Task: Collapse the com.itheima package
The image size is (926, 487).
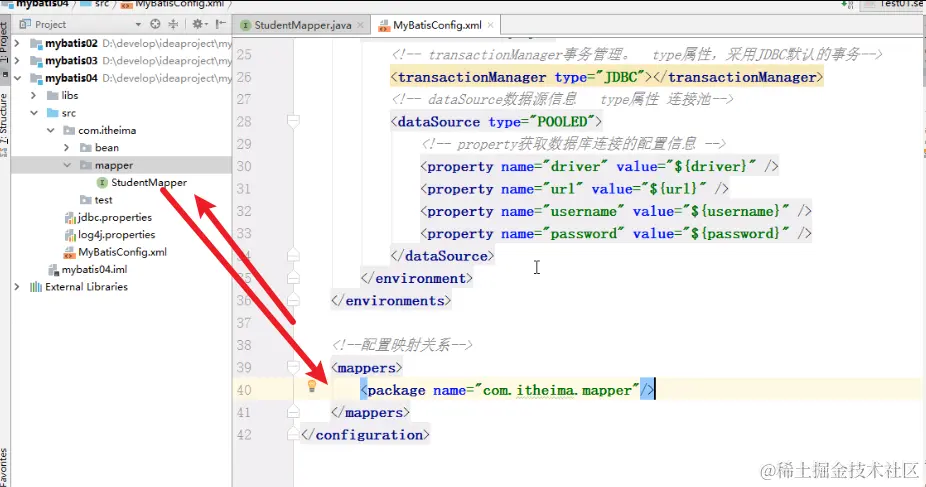Action: [51, 130]
